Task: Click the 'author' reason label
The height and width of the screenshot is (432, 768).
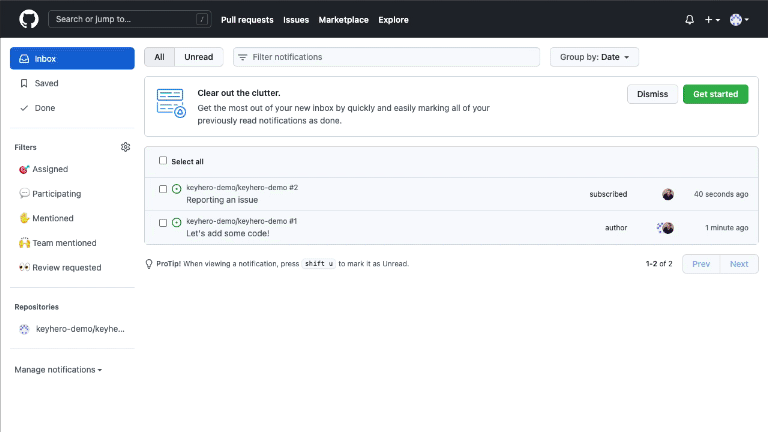Action: click(616, 228)
